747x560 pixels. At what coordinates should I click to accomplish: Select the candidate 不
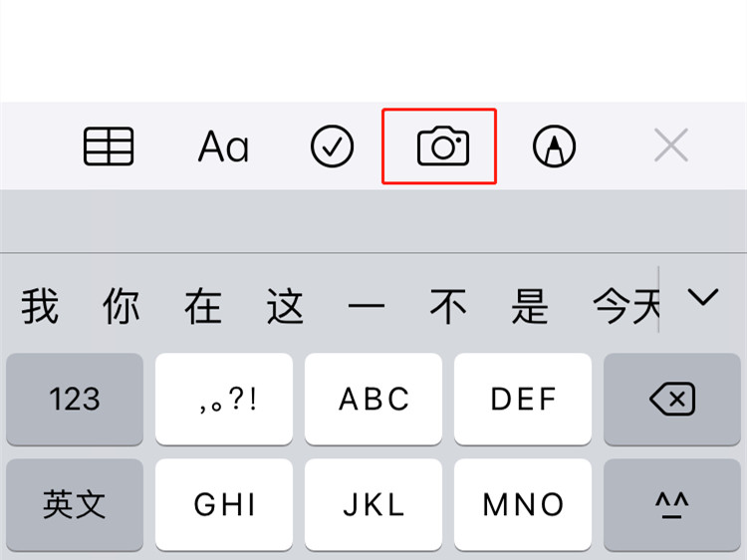[x=448, y=306]
